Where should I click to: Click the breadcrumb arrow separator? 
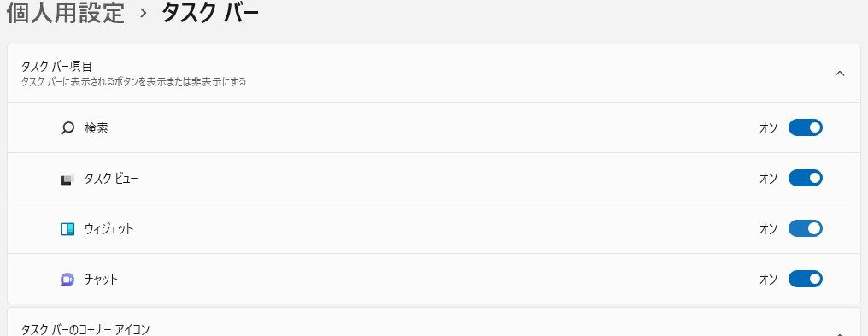(x=144, y=14)
